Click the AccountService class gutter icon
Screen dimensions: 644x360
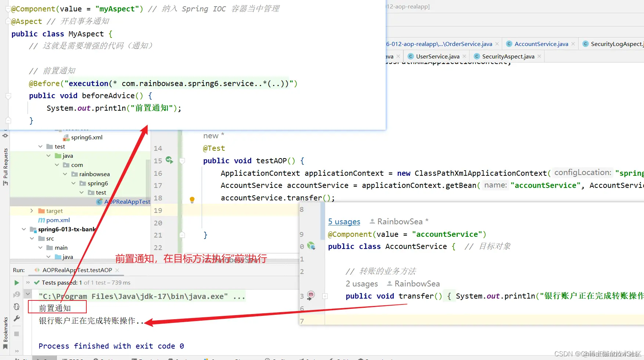(x=311, y=246)
